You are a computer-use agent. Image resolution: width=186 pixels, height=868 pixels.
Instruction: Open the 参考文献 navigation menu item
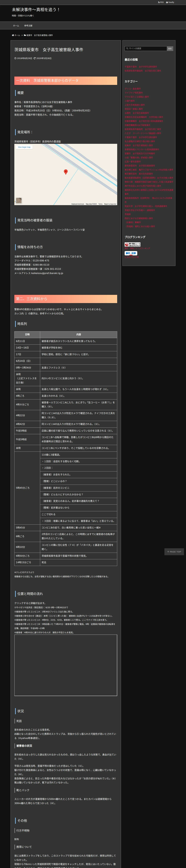(28, 26)
